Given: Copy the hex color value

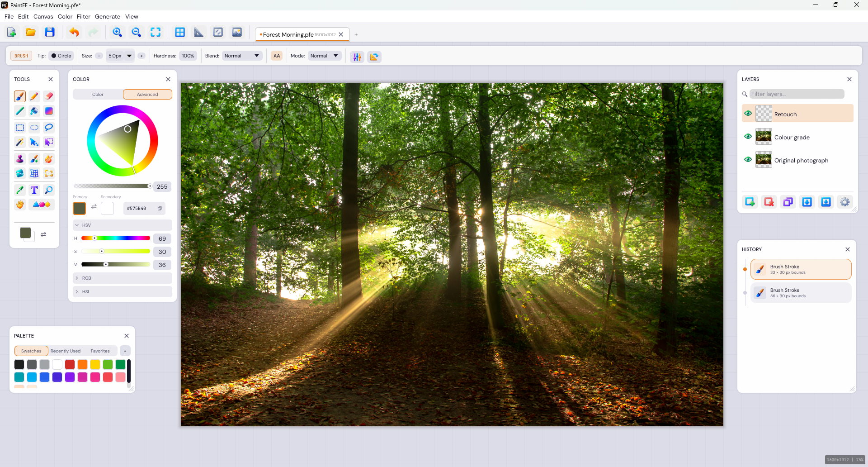Looking at the screenshot, I should (x=160, y=209).
